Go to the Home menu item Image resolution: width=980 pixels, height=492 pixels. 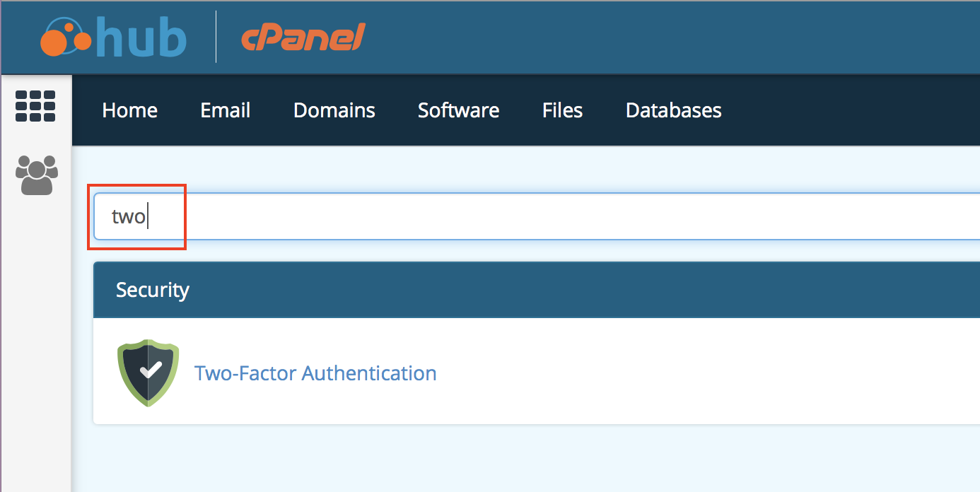click(129, 110)
